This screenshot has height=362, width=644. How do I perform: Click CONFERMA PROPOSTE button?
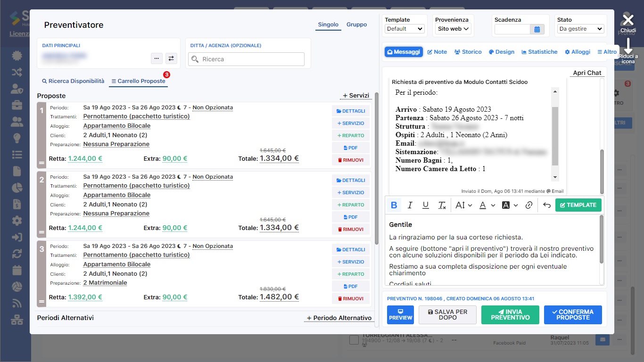(x=573, y=315)
